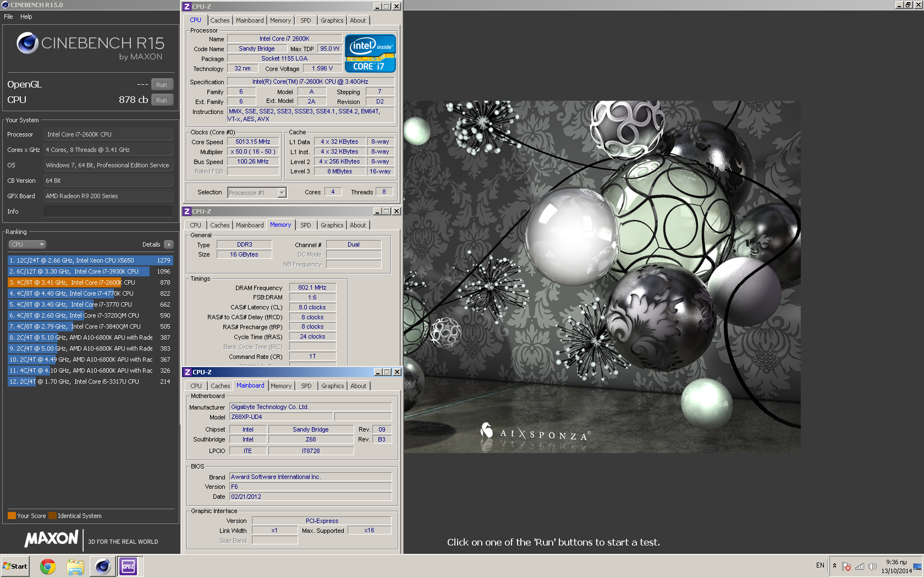924x578 pixels.
Task: Open Caches tab in bottom CPU-Z window
Action: pos(221,386)
